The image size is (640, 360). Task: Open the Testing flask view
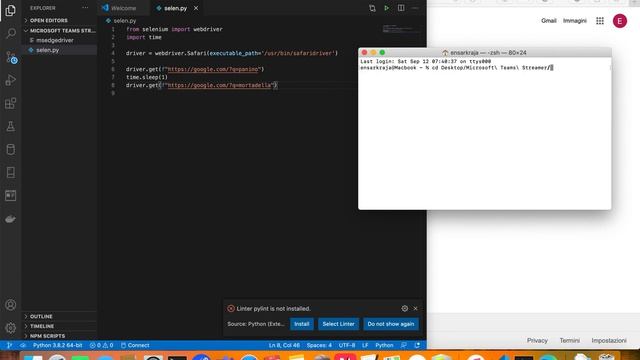[x=11, y=126]
